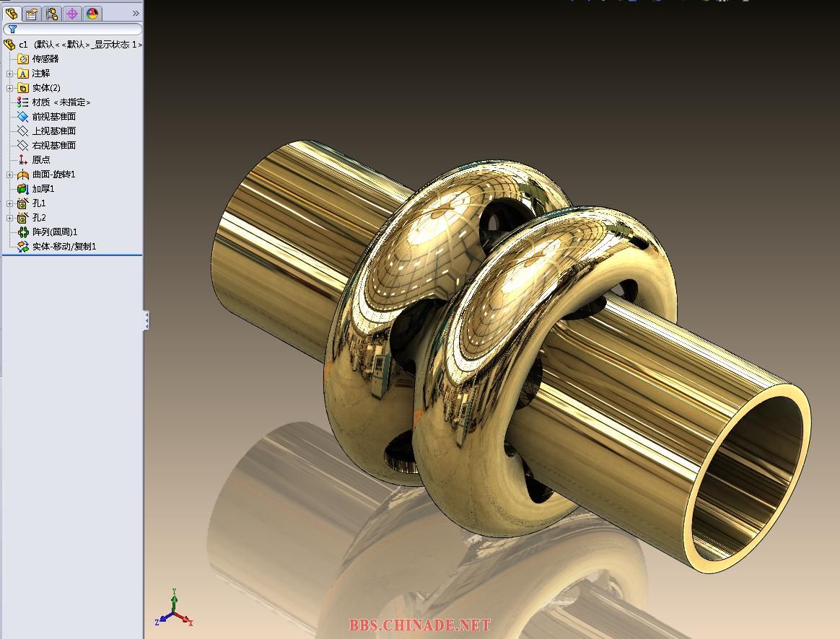Collapse the feature tree panel handle
The width and height of the screenshot is (840, 639).
pos(146,320)
